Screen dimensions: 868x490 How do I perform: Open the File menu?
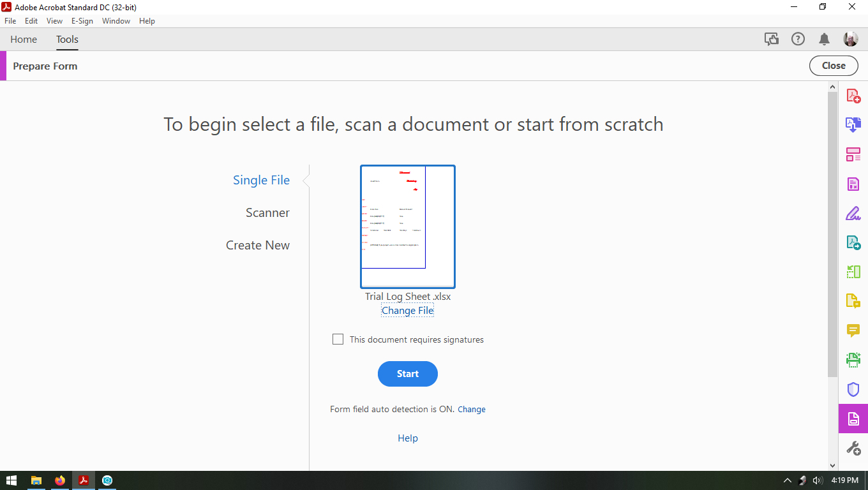pos(10,20)
